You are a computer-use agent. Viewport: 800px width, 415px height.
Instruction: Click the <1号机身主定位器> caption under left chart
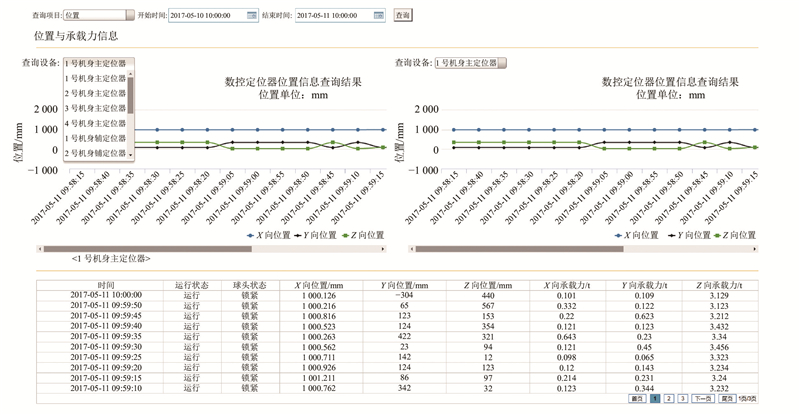(x=111, y=259)
